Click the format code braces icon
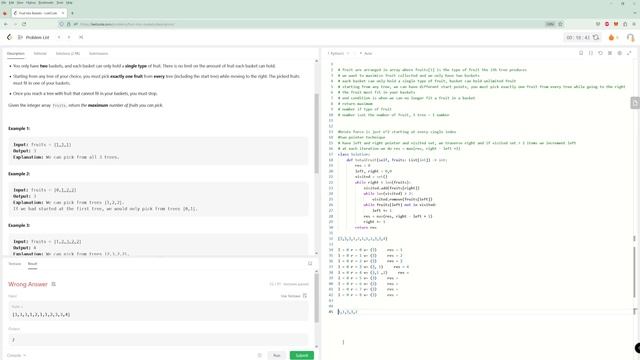 [x=591, y=53]
